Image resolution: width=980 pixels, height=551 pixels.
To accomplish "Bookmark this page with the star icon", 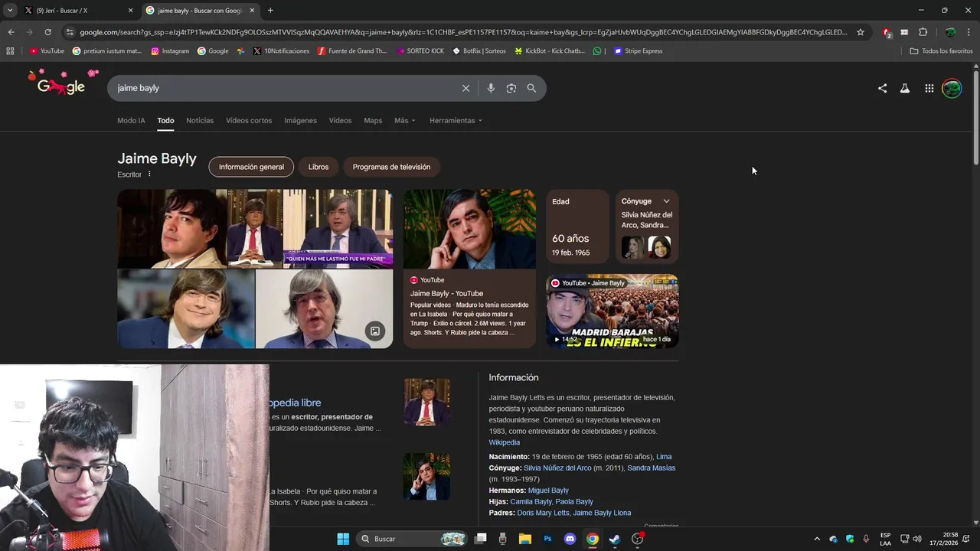I will [x=861, y=32].
